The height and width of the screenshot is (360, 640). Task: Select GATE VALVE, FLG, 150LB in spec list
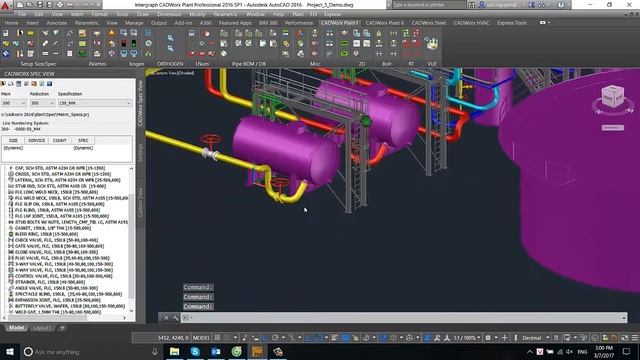(59, 246)
